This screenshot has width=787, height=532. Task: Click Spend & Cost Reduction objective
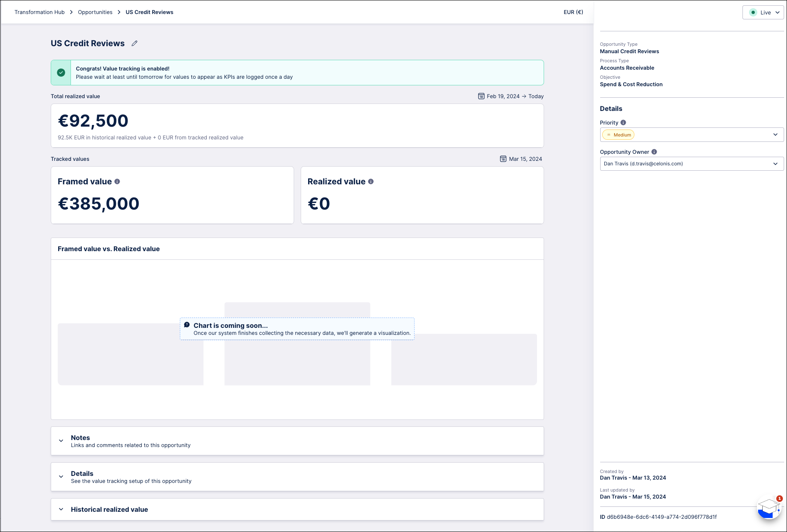click(631, 84)
